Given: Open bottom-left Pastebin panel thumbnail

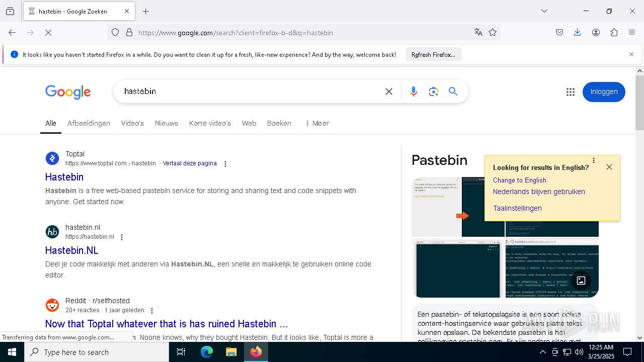Looking at the screenshot, I should tap(458, 268).
